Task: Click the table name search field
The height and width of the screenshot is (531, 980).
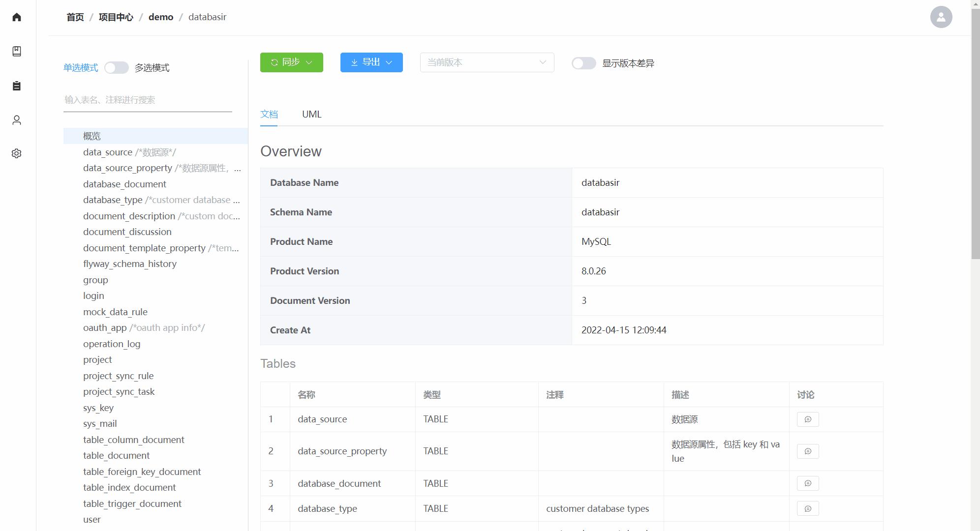Action: [x=148, y=100]
